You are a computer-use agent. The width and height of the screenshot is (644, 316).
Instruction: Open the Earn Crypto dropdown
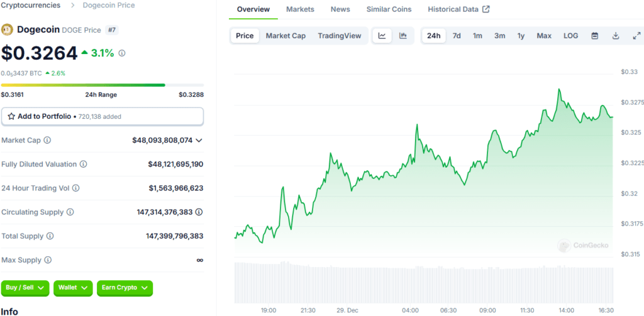click(125, 288)
